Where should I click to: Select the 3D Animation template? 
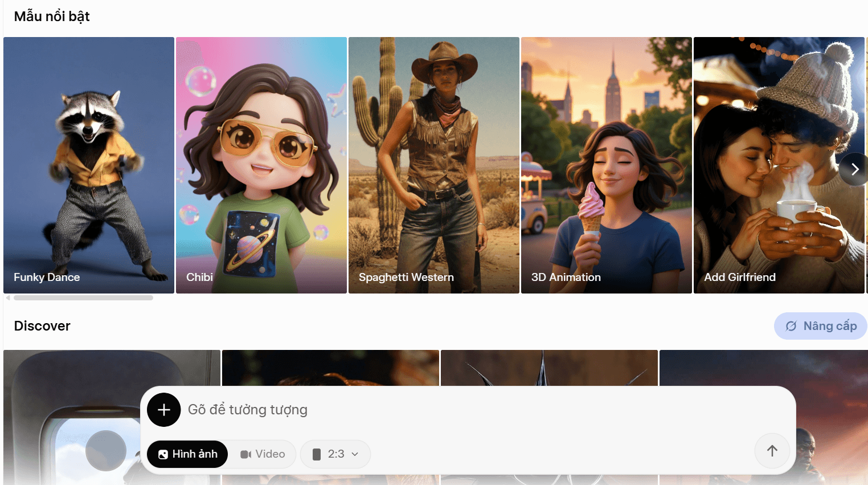coord(607,165)
